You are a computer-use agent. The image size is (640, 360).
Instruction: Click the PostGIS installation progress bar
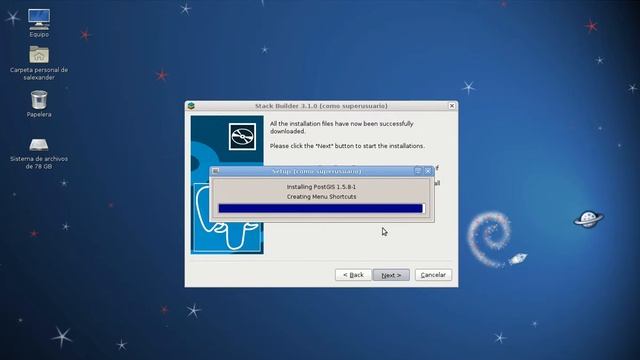coord(321,209)
